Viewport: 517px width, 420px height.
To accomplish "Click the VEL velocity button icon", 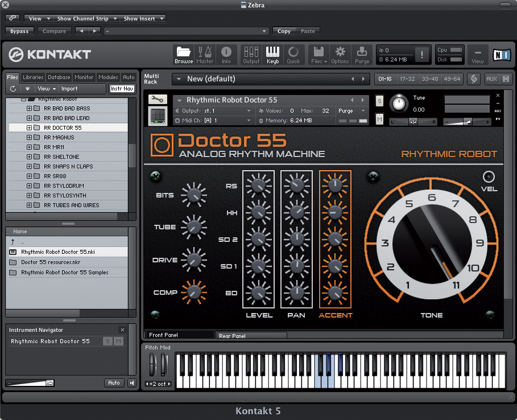I will coord(489,177).
